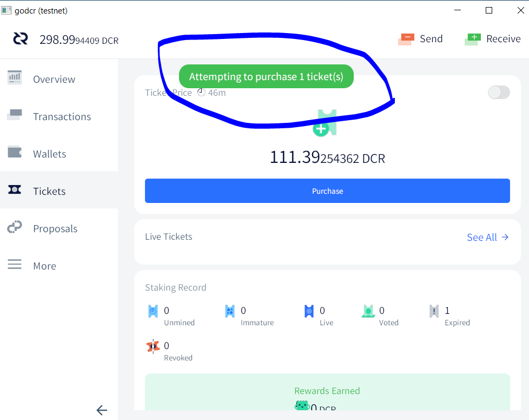Select the Transactions sidebar icon

15,115
